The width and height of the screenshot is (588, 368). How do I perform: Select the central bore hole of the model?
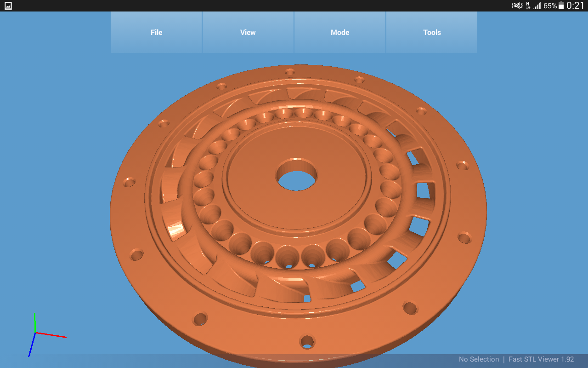297,179
